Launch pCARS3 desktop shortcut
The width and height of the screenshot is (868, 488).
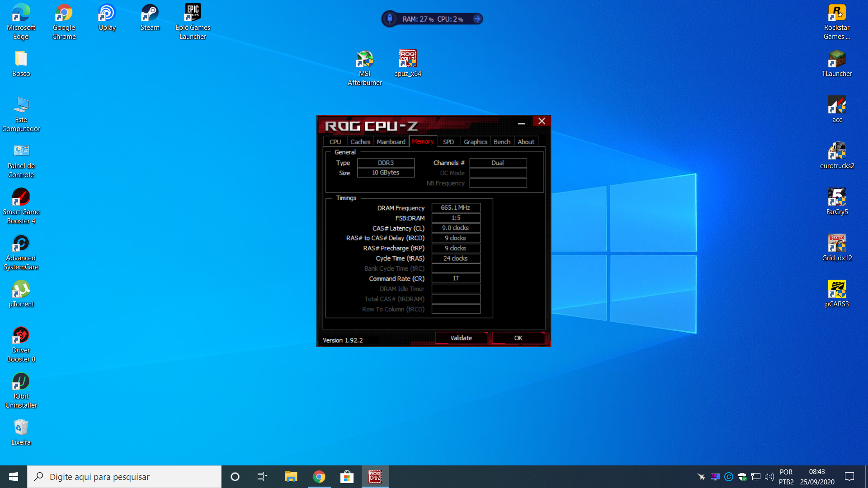click(837, 294)
